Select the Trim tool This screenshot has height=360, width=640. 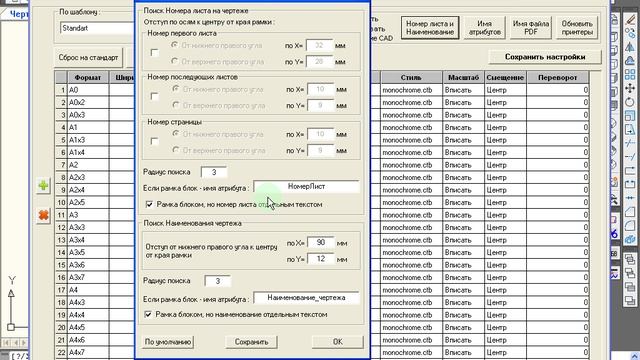click(630, 143)
